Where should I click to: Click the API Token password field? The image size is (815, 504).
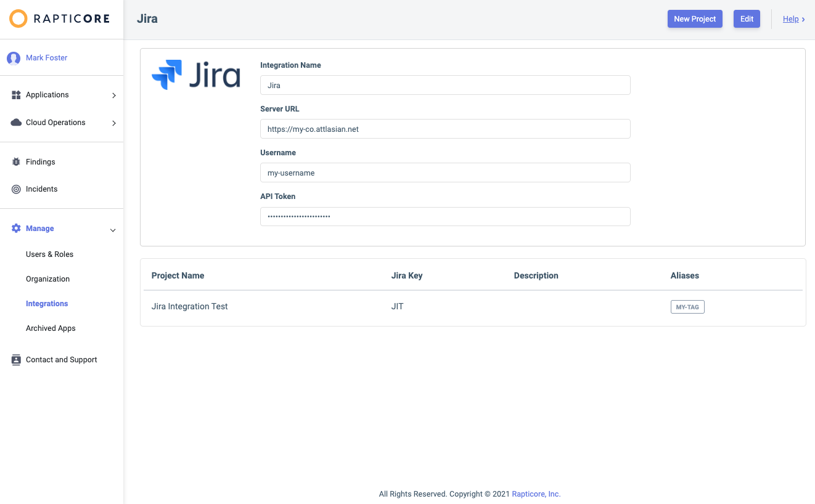point(445,216)
